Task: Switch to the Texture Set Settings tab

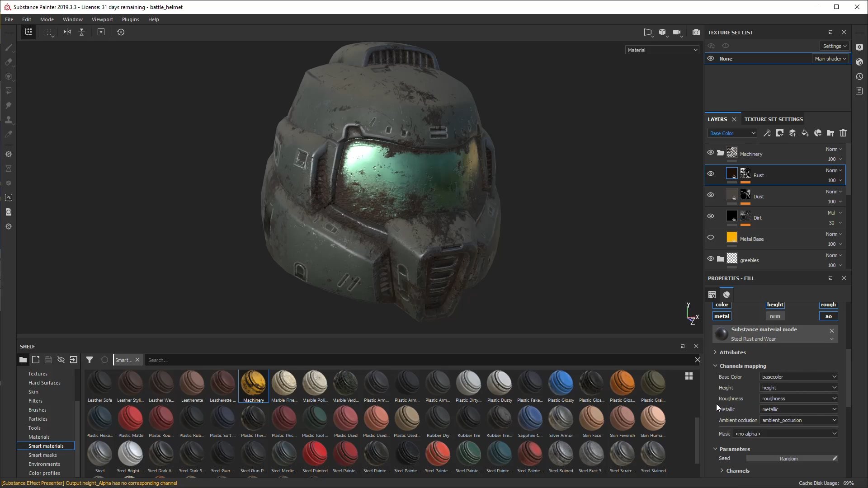Action: (773, 119)
